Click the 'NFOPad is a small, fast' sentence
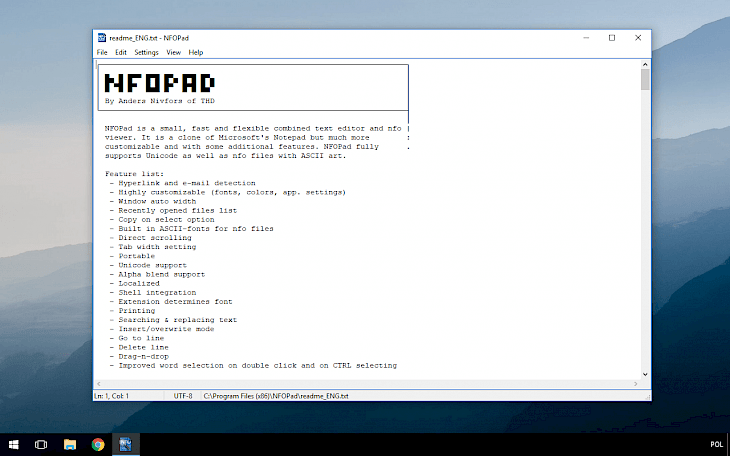 pyautogui.click(x=253, y=128)
